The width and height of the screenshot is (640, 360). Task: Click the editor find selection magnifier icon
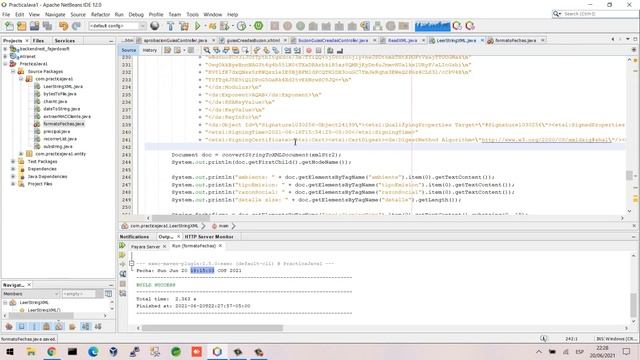tap(207, 50)
